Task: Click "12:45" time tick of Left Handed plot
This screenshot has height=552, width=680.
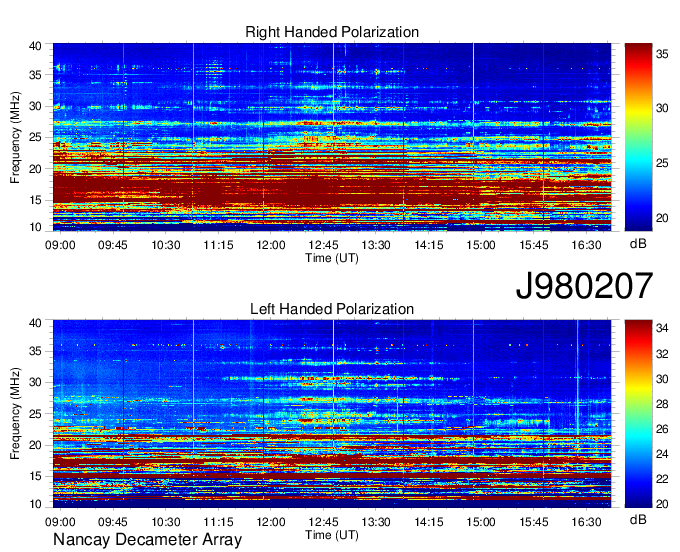Action: [x=323, y=522]
